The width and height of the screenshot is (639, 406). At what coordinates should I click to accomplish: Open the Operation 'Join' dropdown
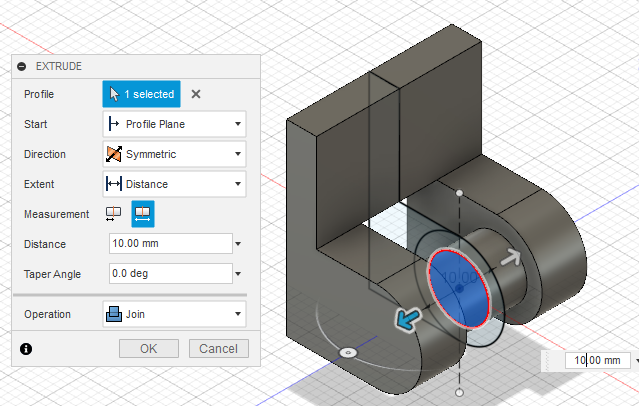174,314
